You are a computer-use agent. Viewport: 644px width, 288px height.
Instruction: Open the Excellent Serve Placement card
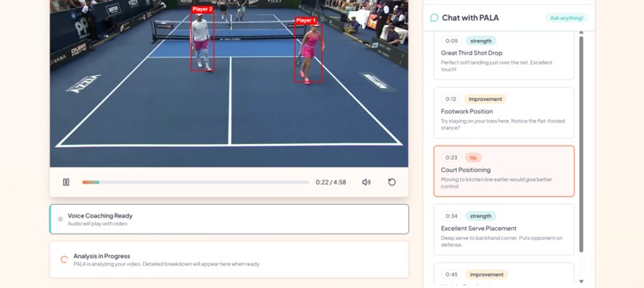[504, 230]
